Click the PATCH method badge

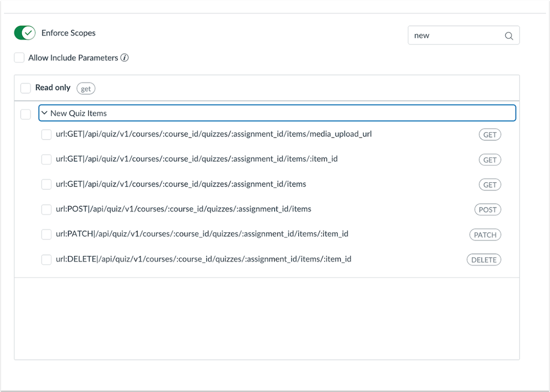click(x=485, y=235)
